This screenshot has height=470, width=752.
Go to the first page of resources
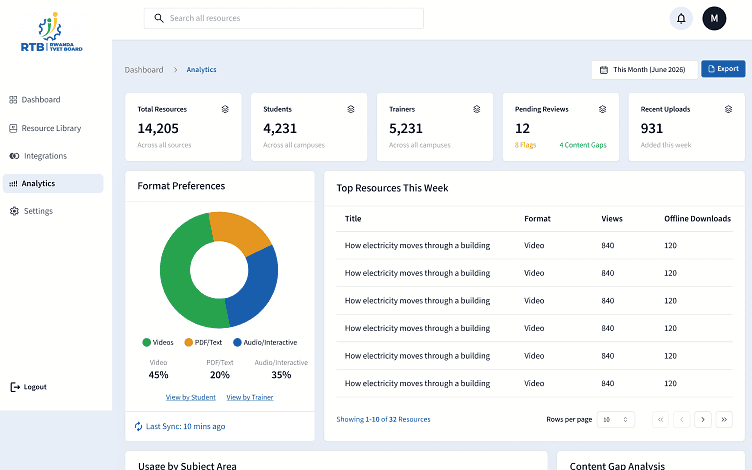(660, 420)
